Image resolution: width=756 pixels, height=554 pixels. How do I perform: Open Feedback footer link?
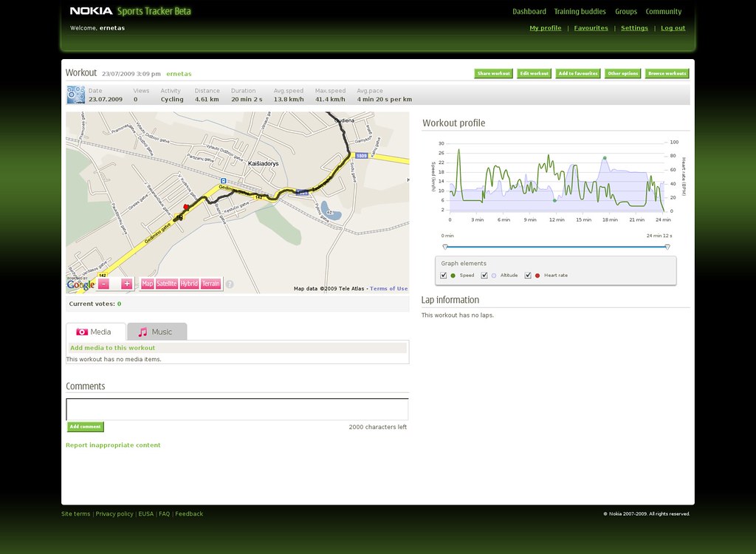(x=189, y=514)
